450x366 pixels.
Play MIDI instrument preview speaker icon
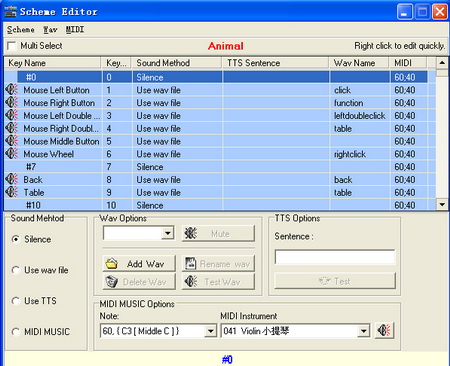click(x=384, y=331)
